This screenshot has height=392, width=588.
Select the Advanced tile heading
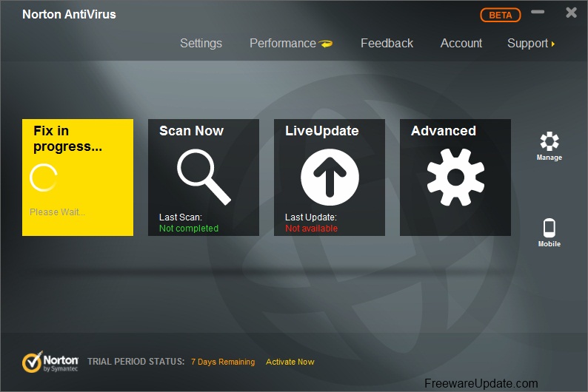click(444, 131)
